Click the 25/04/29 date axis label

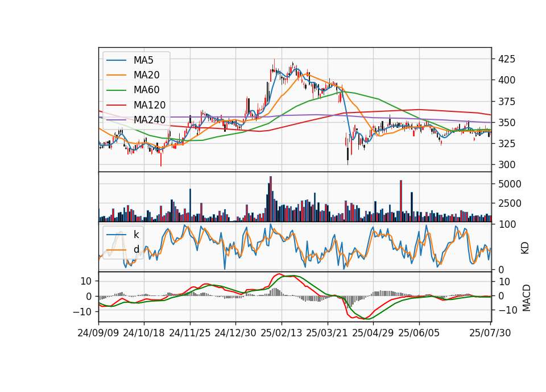point(373,333)
